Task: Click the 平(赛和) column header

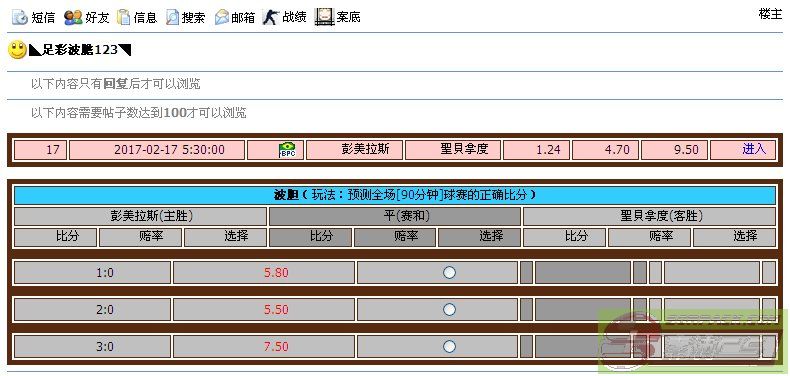Action: [x=394, y=216]
